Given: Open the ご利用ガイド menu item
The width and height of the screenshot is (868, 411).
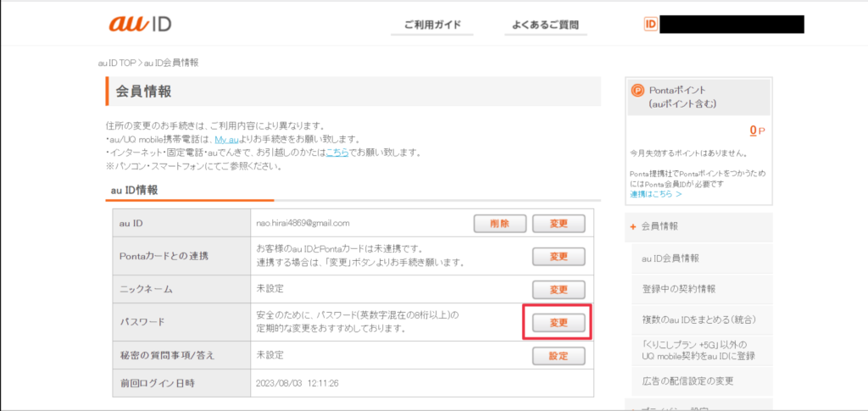Looking at the screenshot, I should click(432, 25).
